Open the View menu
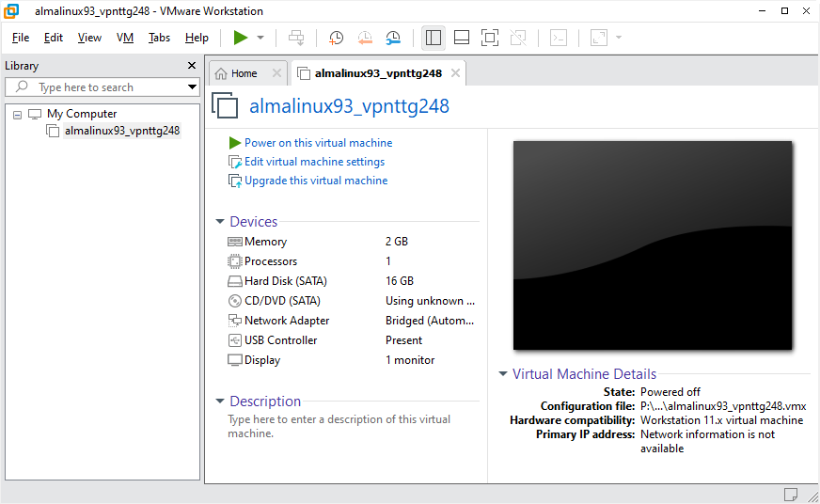 click(89, 38)
